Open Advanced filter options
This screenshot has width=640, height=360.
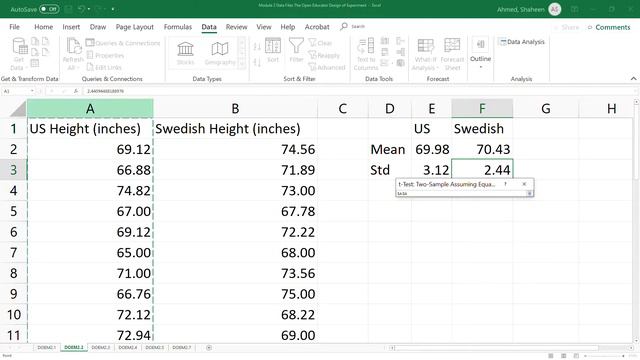click(327, 67)
